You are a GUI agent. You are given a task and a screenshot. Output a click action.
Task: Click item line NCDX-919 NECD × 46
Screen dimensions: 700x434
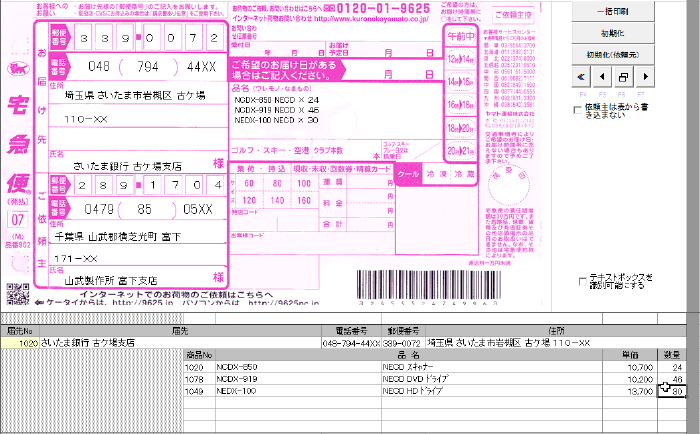click(x=277, y=110)
